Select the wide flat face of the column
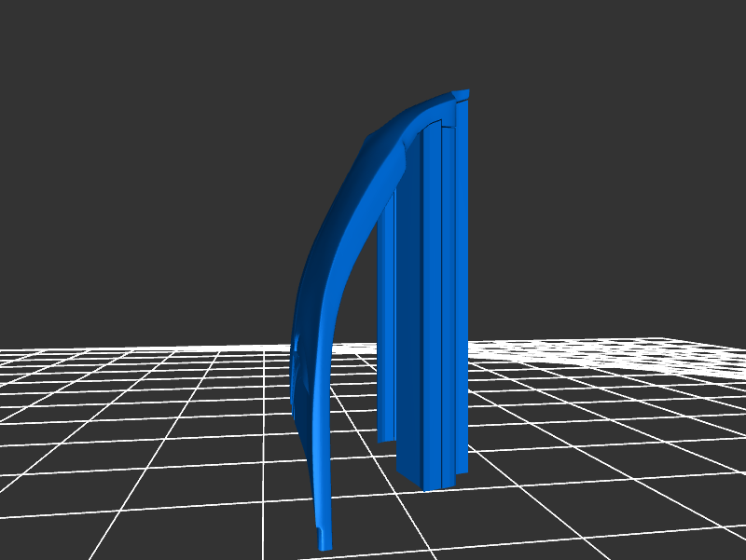Screen dimensions: 746x560 410,307
